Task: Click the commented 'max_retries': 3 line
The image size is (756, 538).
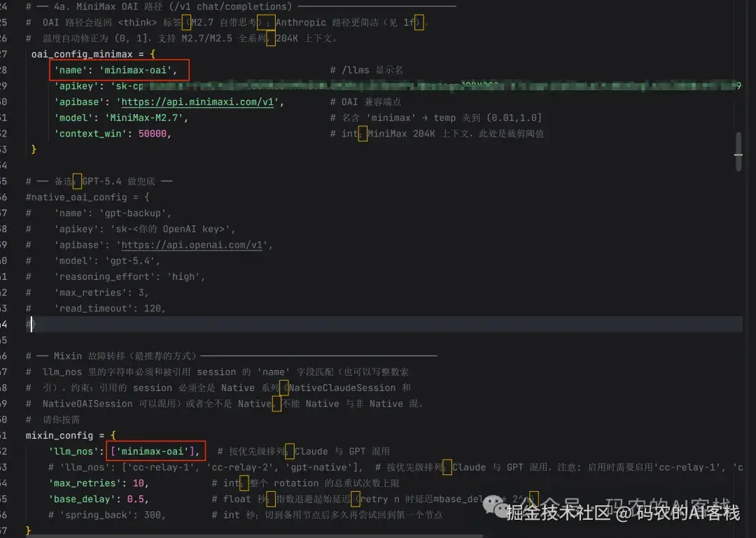Action: (101, 292)
